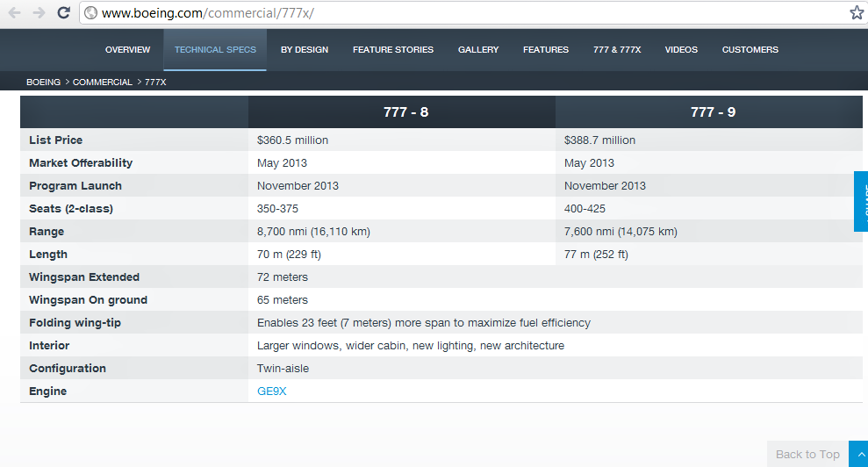Open the 777 & 777X tab
Viewport: 868px width, 467px height.
617,50
